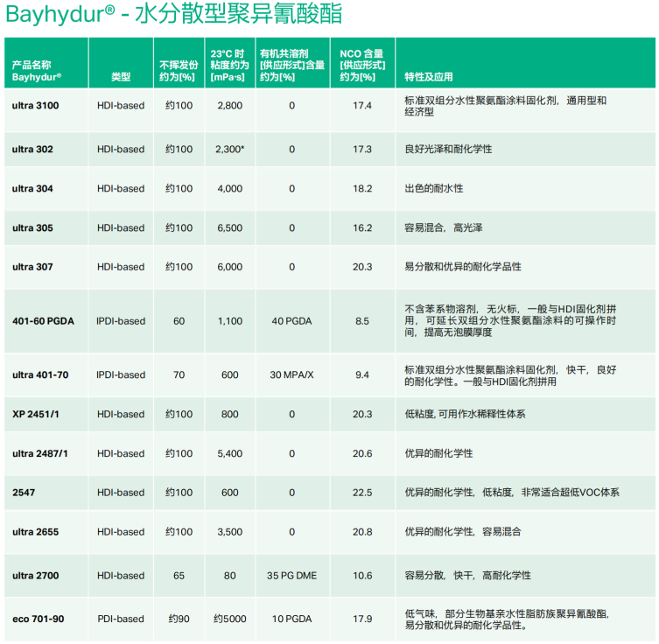
Task: Select the ultra 302 viscosity value 2,300*
Action: 230,150
